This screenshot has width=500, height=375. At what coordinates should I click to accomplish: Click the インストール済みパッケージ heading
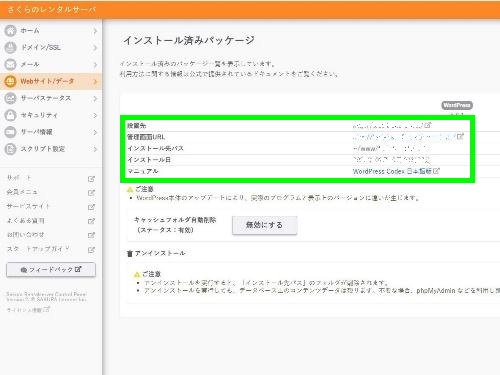click(x=189, y=41)
